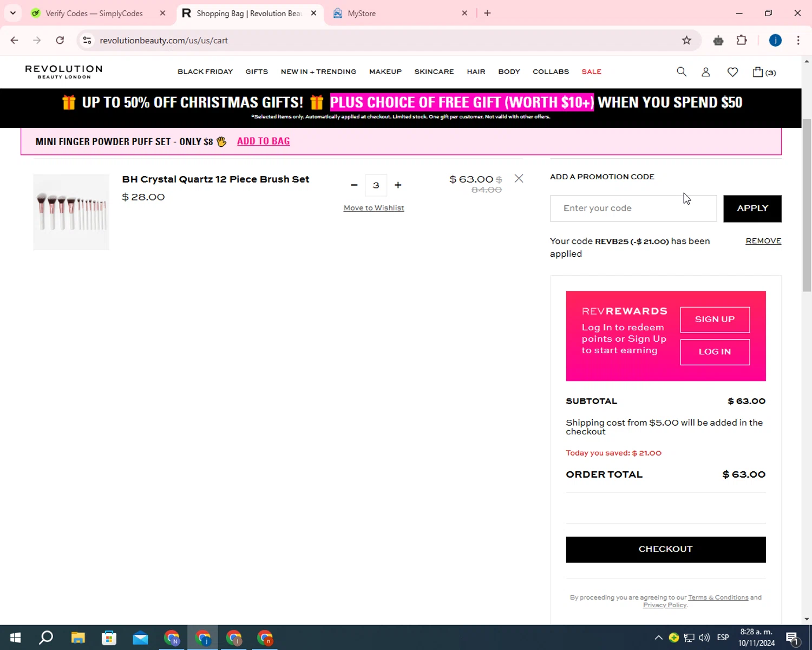
Task: Click the address bar URL
Action: tap(164, 40)
